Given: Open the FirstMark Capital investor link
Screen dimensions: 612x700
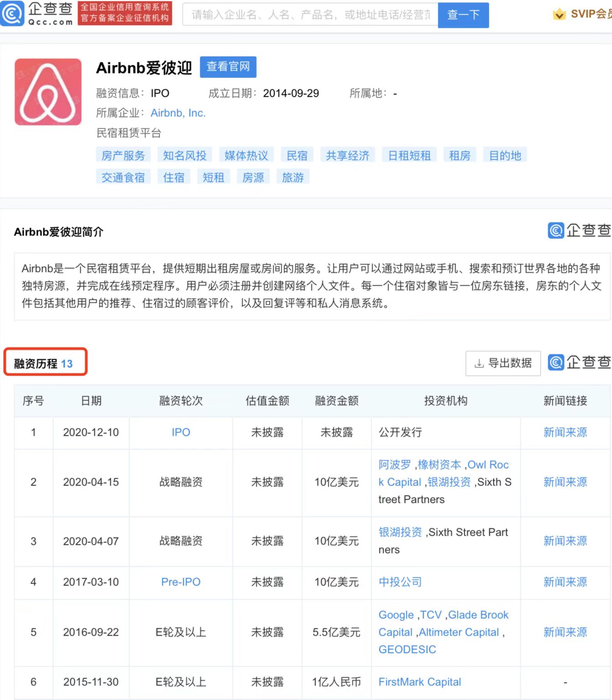Looking at the screenshot, I should pos(420,682).
